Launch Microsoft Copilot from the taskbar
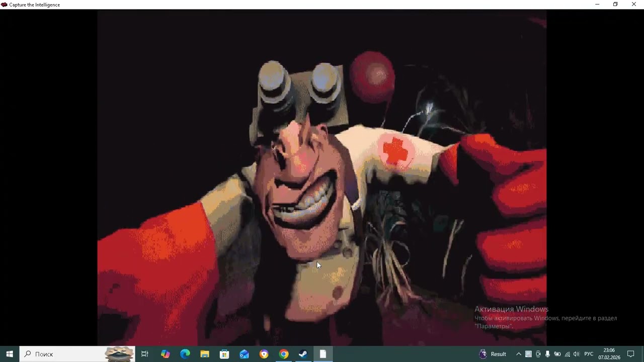The image size is (644, 362). click(165, 354)
